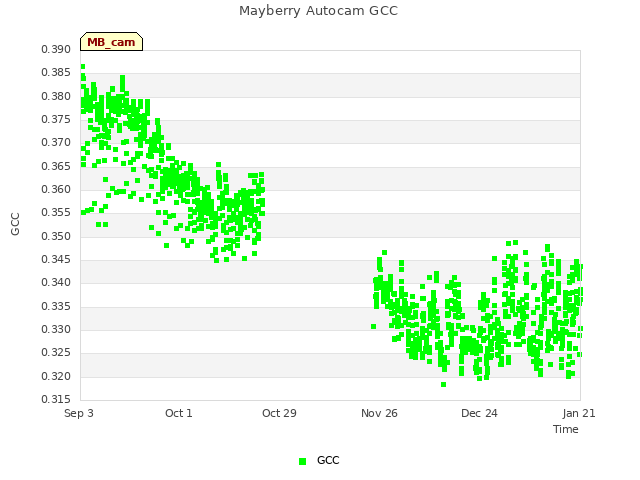Click the 0.330 y-axis value
640x480 pixels.
pos(56,330)
